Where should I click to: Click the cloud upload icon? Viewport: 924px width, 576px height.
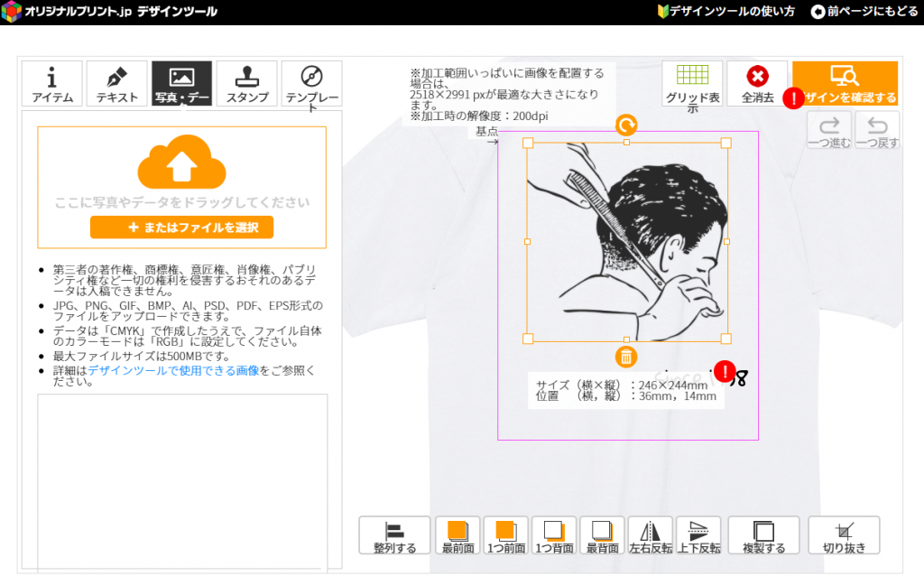click(181, 163)
